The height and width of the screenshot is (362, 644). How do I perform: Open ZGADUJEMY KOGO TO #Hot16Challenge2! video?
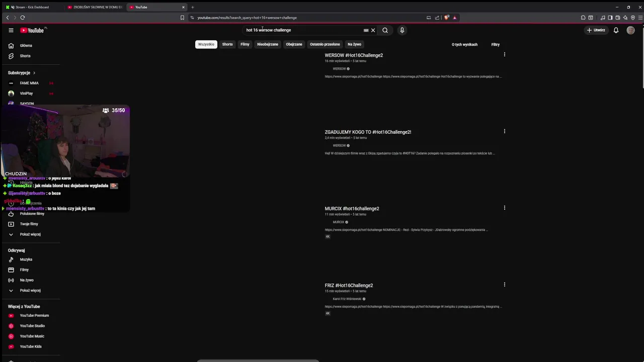[x=368, y=132]
